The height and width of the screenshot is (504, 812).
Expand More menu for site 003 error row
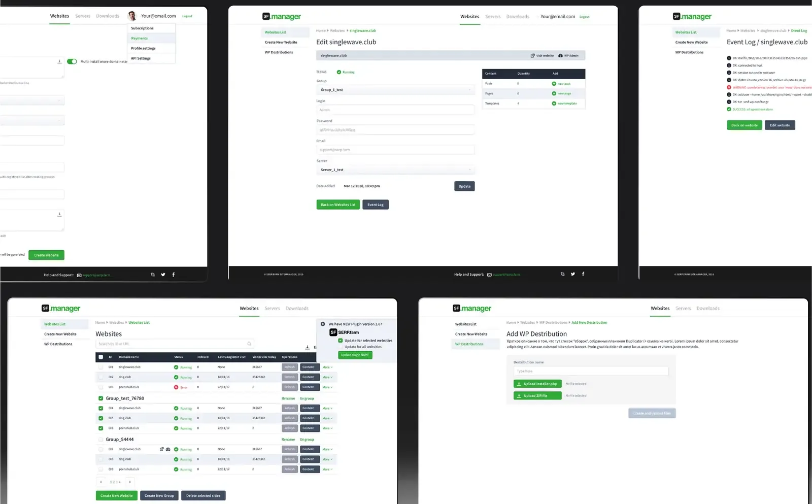(327, 387)
